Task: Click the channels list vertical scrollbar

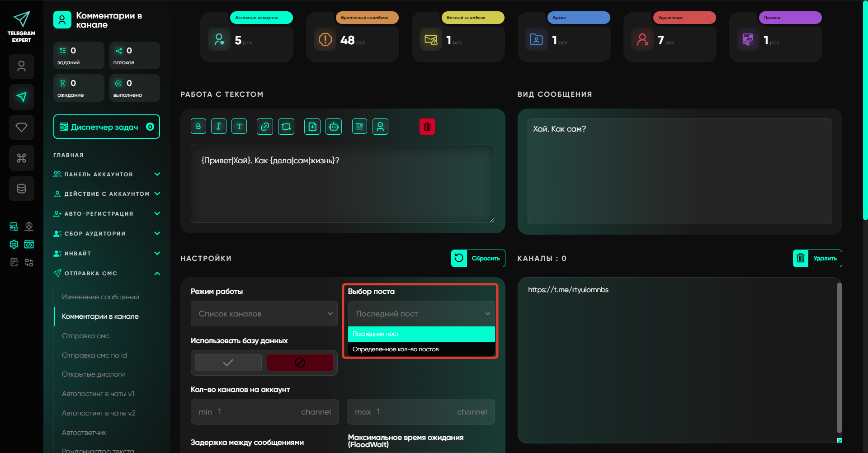Action: 839,357
